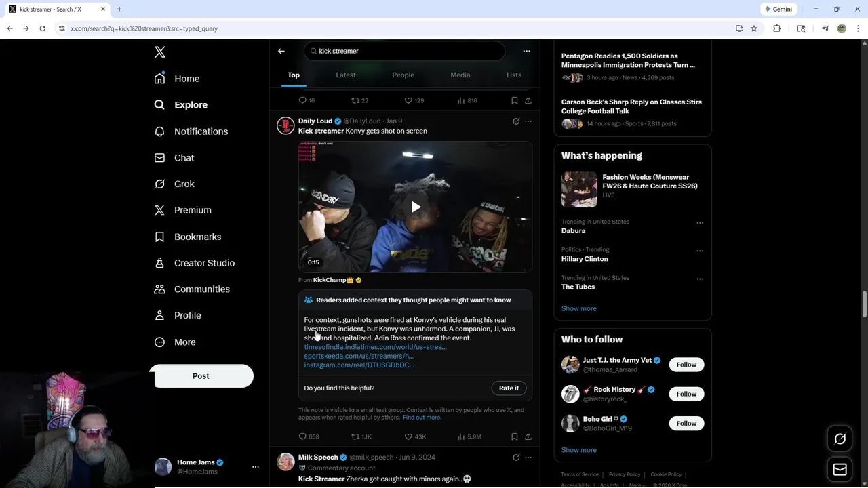Open the timesofindia.indiatimes.com link
Image resolution: width=868 pixels, height=488 pixels.
(x=375, y=347)
